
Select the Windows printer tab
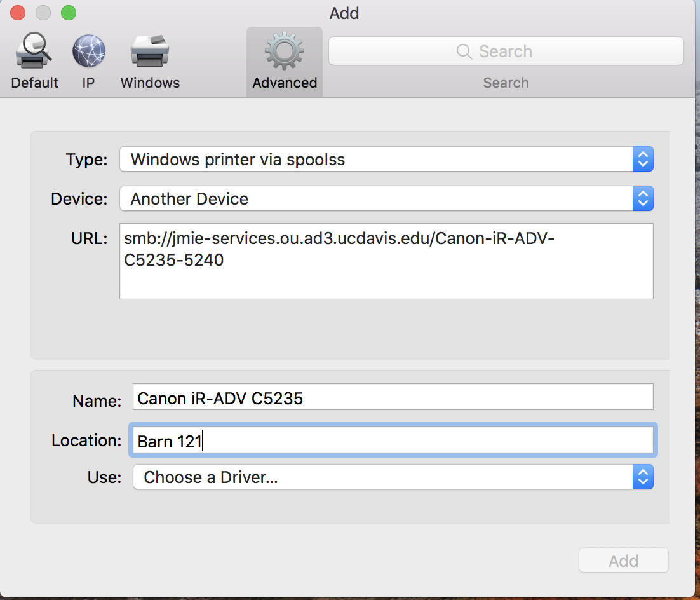coord(149,61)
